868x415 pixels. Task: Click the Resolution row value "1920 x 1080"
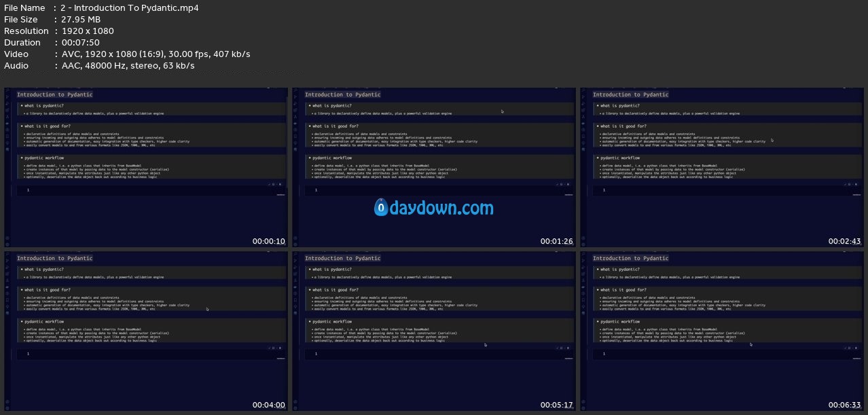88,31
